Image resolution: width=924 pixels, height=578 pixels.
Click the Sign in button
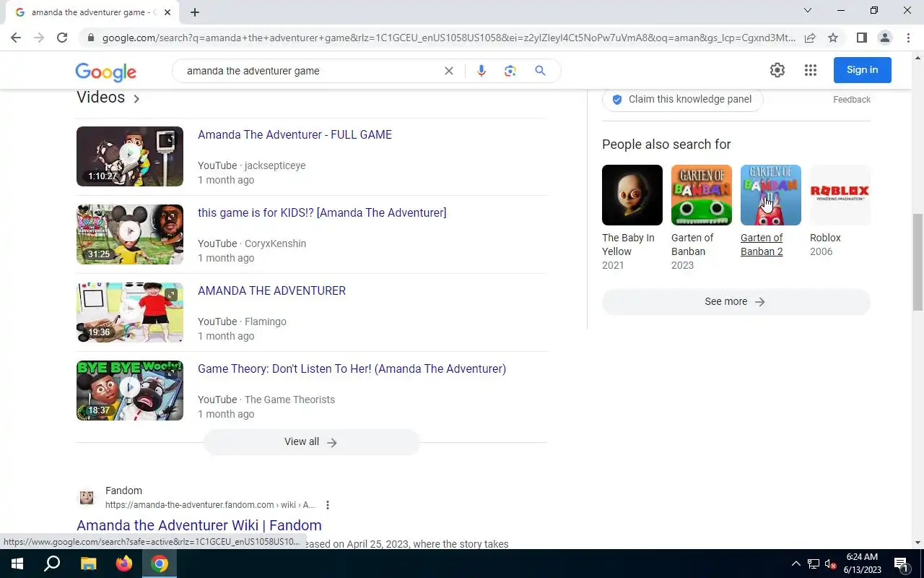tap(863, 70)
